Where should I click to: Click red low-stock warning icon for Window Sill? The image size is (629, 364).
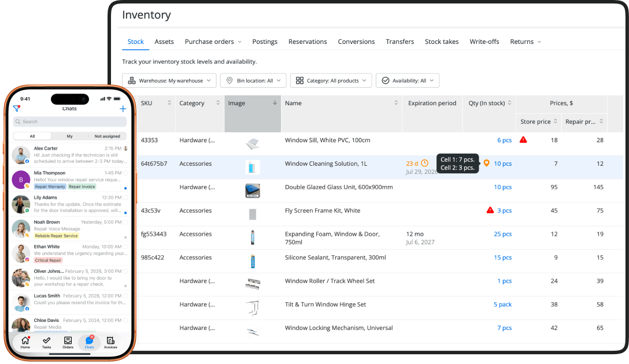point(523,140)
